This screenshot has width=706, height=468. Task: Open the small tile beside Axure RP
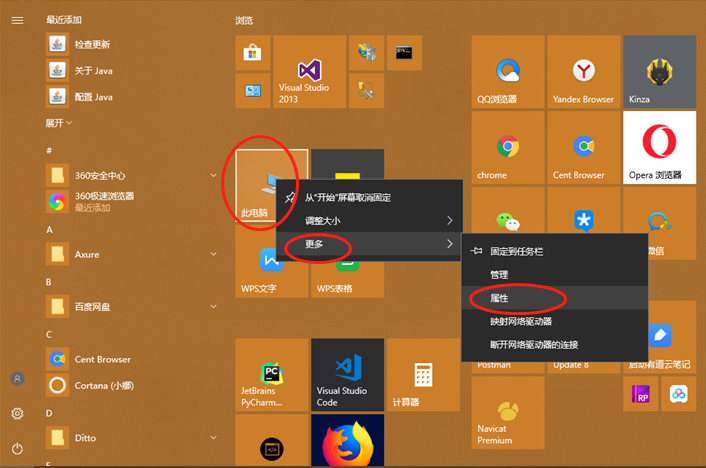(678, 394)
